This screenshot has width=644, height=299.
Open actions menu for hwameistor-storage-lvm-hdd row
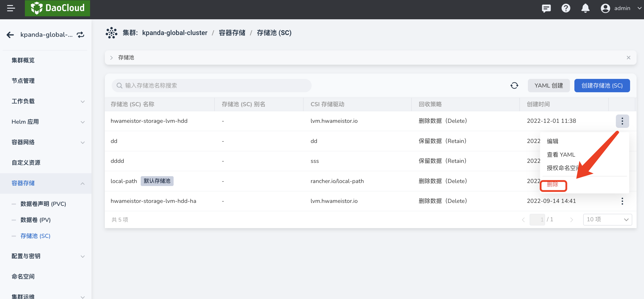pos(622,121)
